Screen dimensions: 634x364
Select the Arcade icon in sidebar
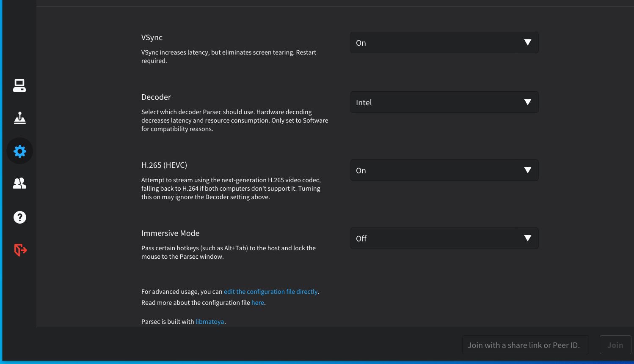click(x=19, y=118)
